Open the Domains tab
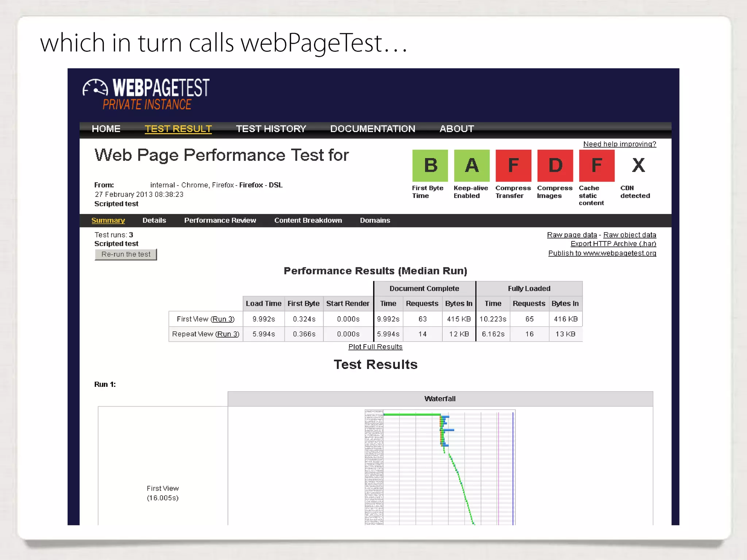747x560 pixels. pos(375,220)
